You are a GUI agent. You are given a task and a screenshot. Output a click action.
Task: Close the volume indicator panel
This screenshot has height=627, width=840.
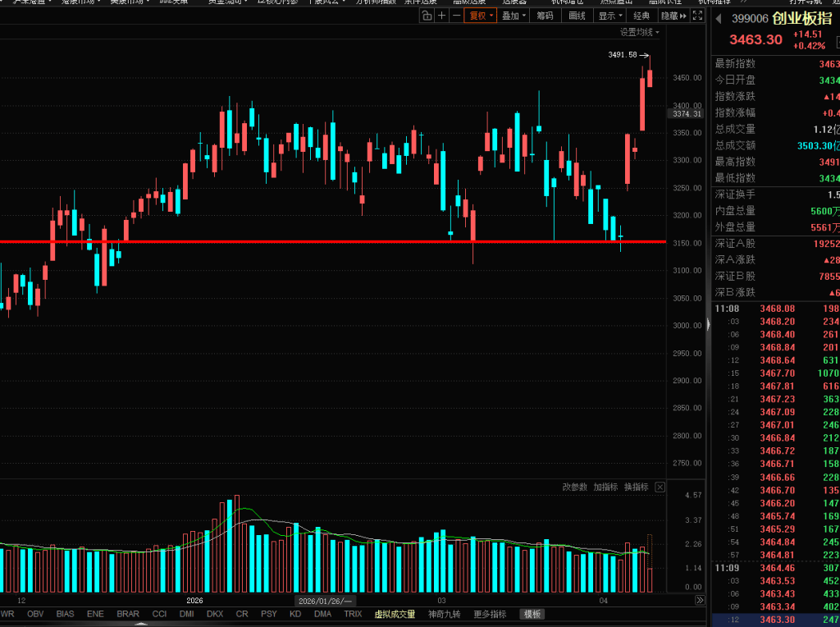click(660, 487)
